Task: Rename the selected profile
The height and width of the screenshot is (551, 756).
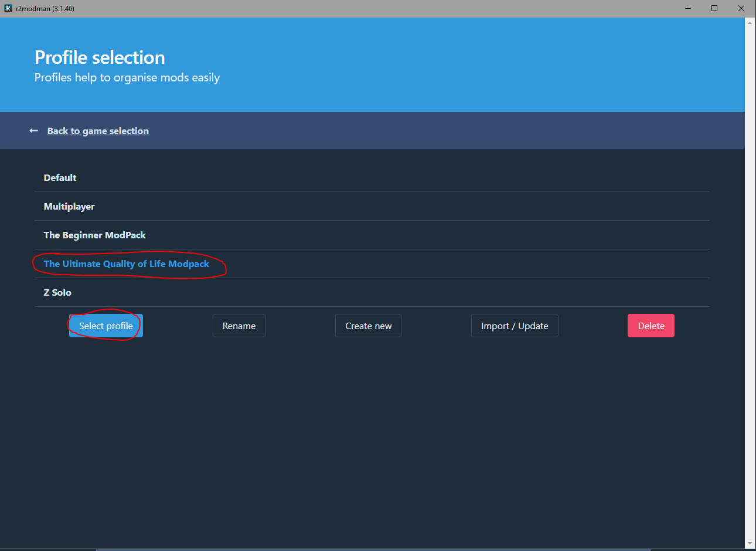Action: (239, 326)
